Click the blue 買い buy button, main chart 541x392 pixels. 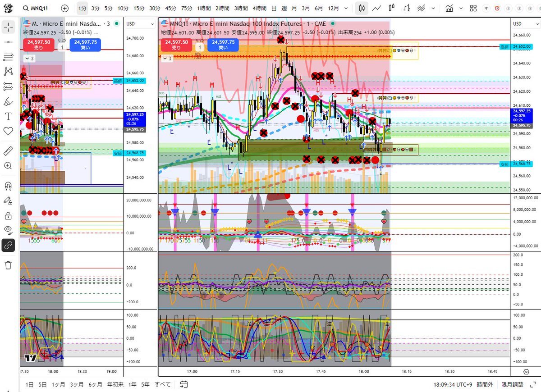click(223, 45)
